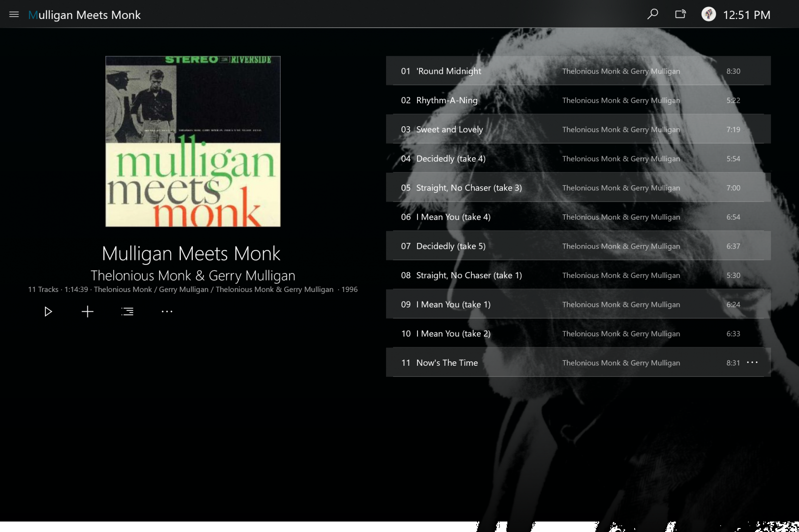This screenshot has width=799, height=532.
Task: Click the cast to device icon
Action: [x=681, y=14]
